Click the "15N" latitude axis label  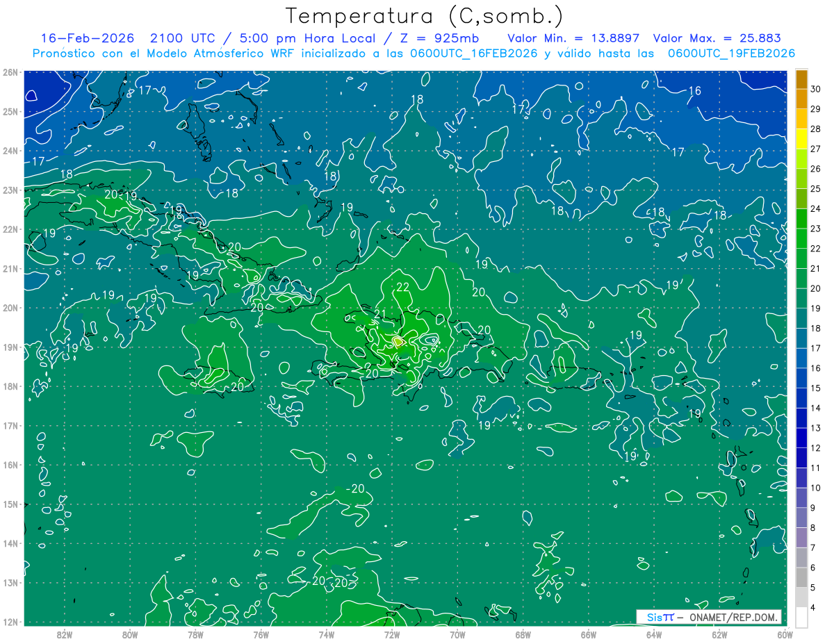[10, 504]
